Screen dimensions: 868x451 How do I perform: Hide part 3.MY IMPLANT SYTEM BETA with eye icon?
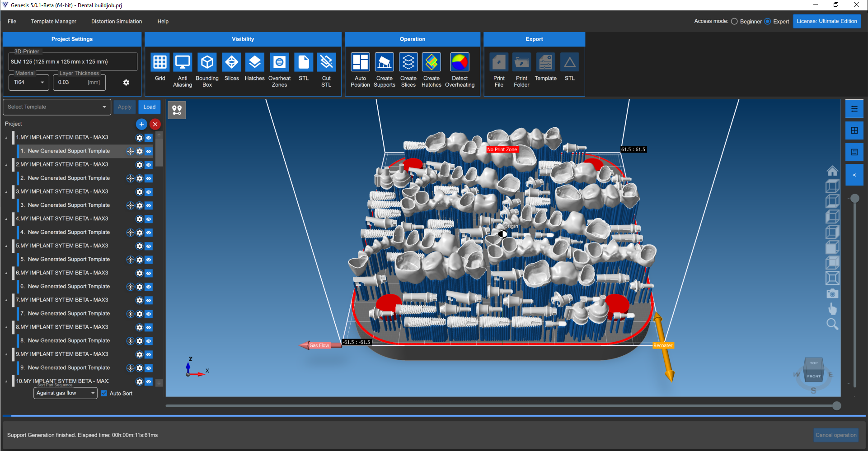tap(149, 192)
